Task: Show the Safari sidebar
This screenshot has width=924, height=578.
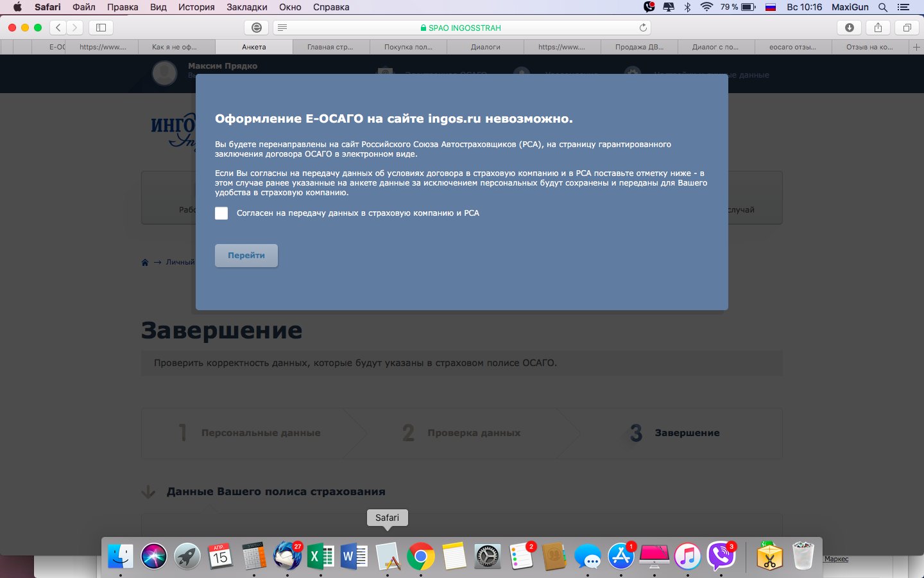Action: point(101,28)
